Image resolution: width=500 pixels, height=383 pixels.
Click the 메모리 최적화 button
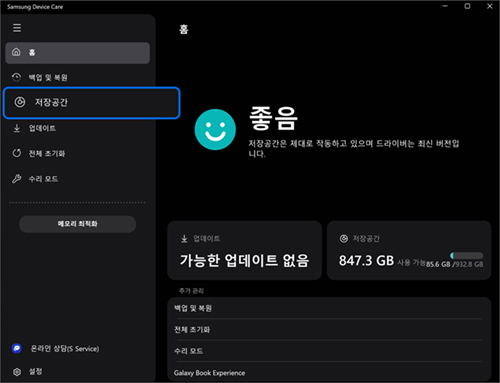(78, 224)
